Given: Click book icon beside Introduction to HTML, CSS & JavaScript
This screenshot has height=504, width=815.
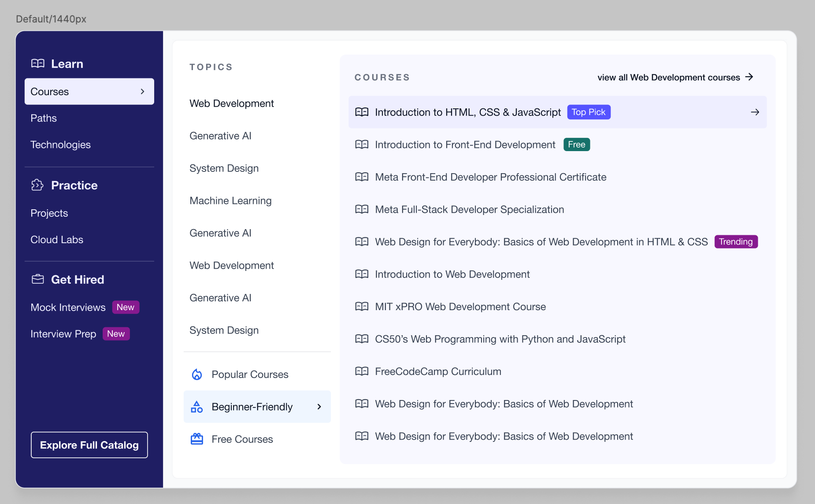Looking at the screenshot, I should [x=362, y=112].
